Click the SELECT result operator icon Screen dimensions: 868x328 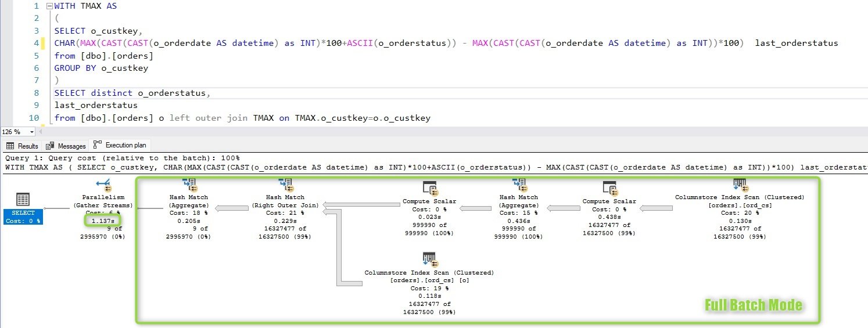[23, 200]
